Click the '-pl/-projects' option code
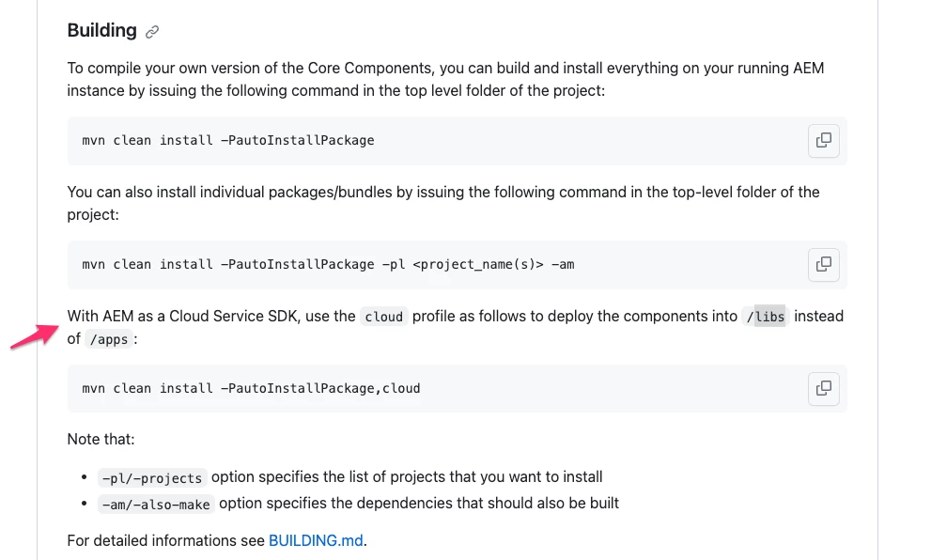This screenshot has width=931, height=560. click(152, 477)
